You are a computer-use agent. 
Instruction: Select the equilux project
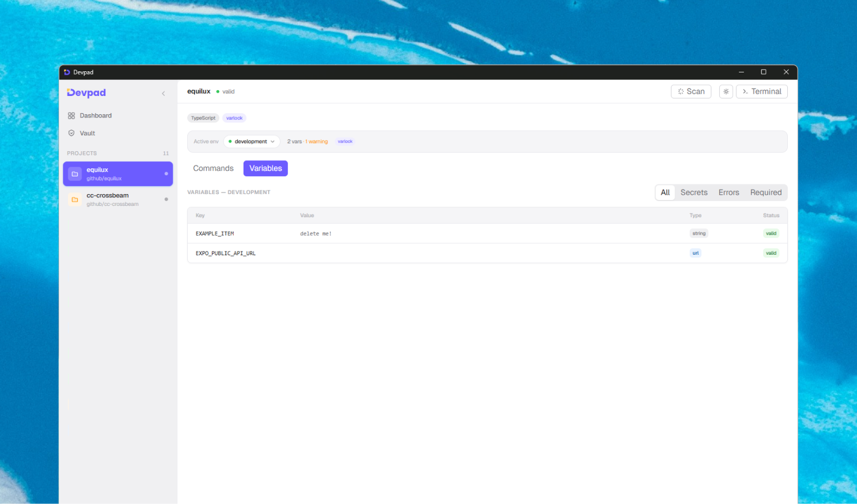point(117,174)
